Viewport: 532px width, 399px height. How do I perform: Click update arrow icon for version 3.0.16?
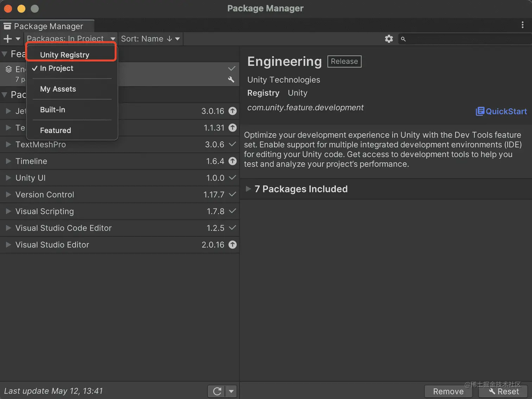click(x=233, y=111)
